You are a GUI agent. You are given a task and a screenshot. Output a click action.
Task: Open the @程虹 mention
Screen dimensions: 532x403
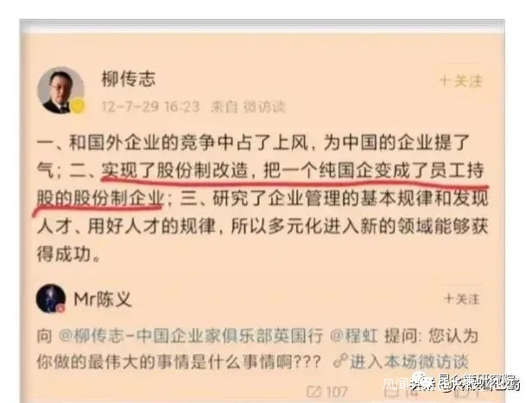(x=353, y=337)
